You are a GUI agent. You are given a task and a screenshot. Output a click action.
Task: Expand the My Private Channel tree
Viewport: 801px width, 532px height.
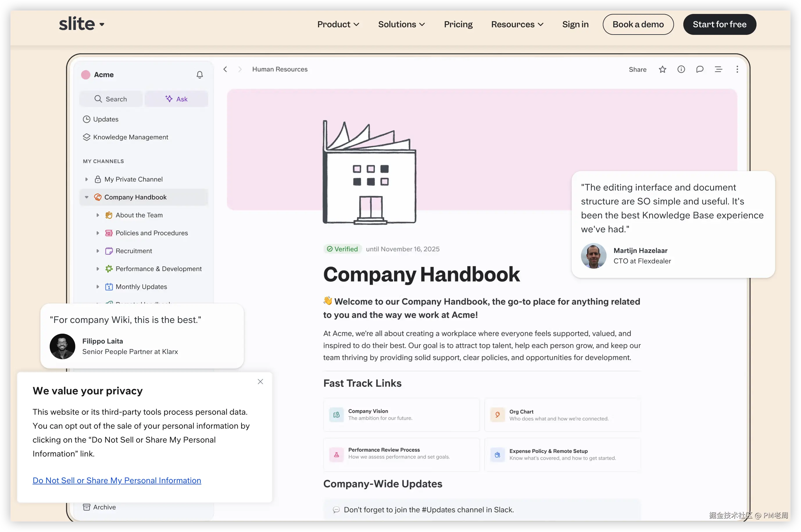click(x=87, y=179)
